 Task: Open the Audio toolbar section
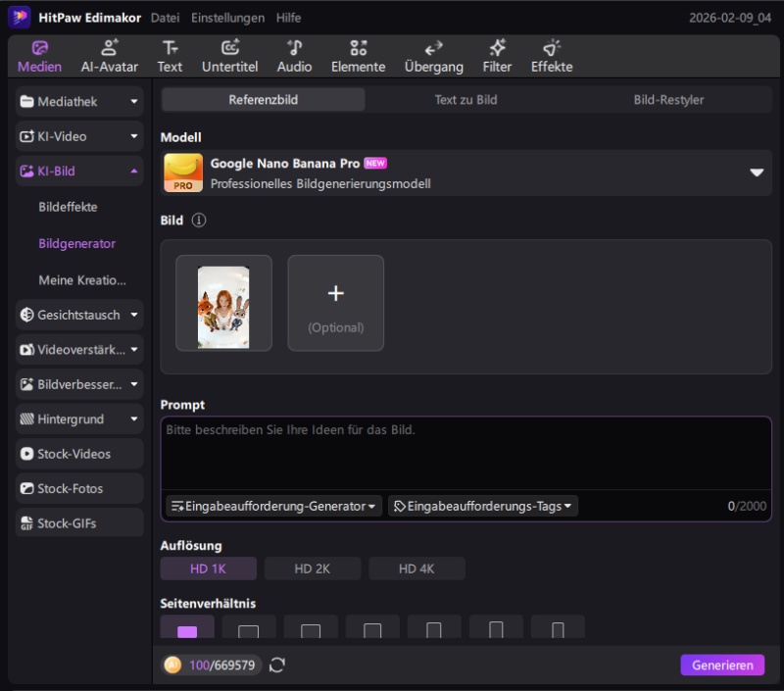[294, 56]
